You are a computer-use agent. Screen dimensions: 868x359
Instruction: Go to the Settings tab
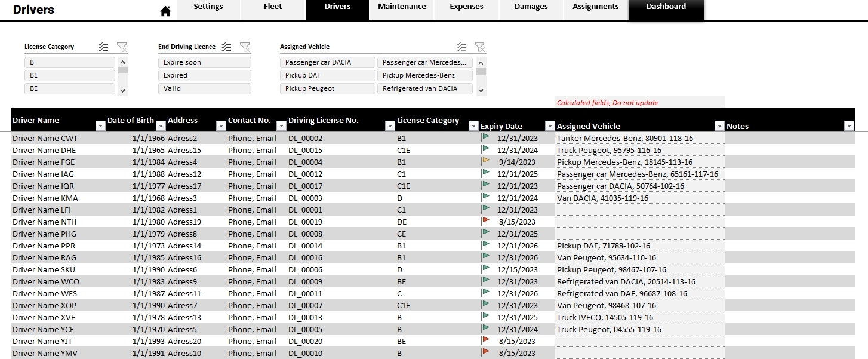coord(208,10)
